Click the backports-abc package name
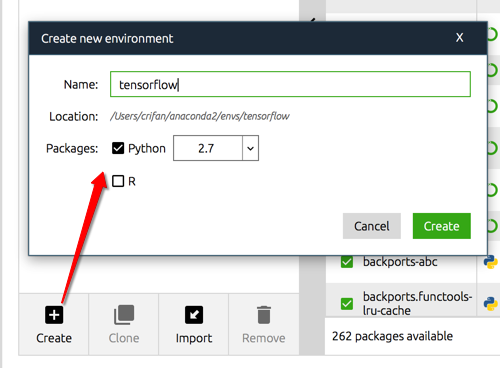 pos(400,262)
